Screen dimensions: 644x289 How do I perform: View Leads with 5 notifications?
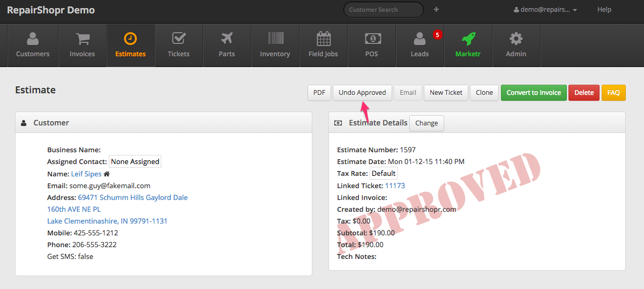click(420, 39)
